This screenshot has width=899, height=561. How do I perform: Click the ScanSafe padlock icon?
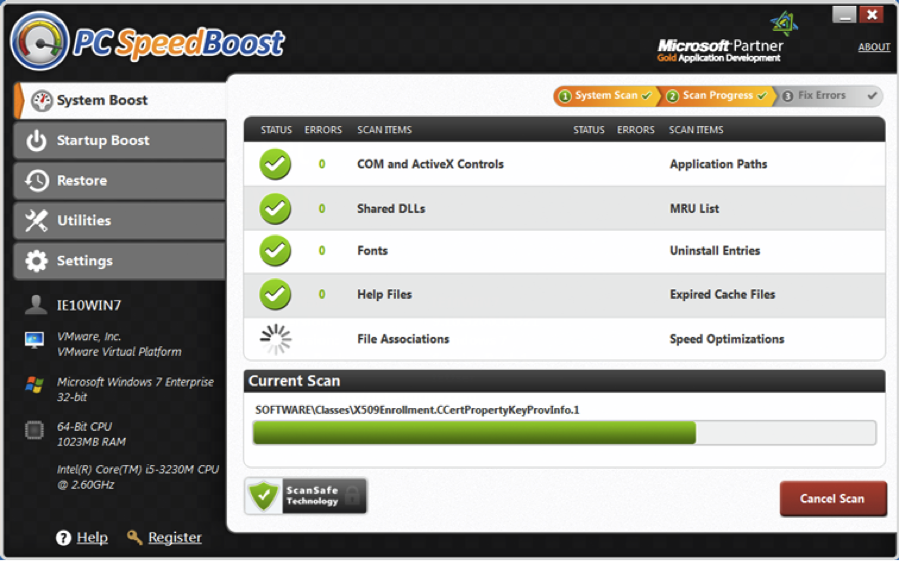pos(351,494)
